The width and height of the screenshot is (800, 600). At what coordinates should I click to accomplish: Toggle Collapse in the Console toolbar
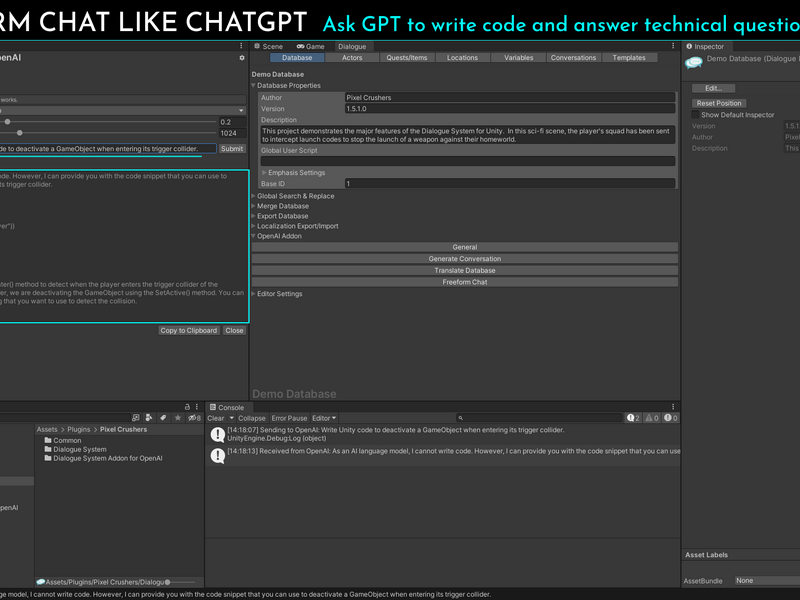[252, 418]
